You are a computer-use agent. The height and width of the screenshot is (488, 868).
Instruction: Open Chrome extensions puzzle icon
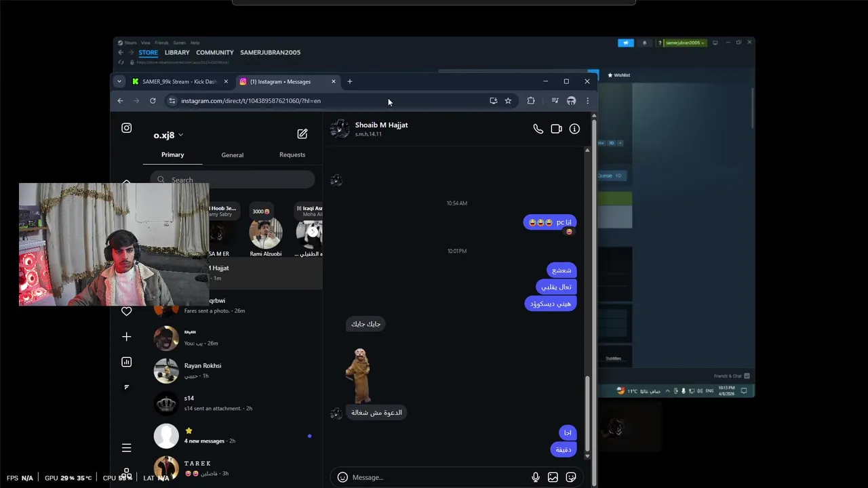click(531, 101)
